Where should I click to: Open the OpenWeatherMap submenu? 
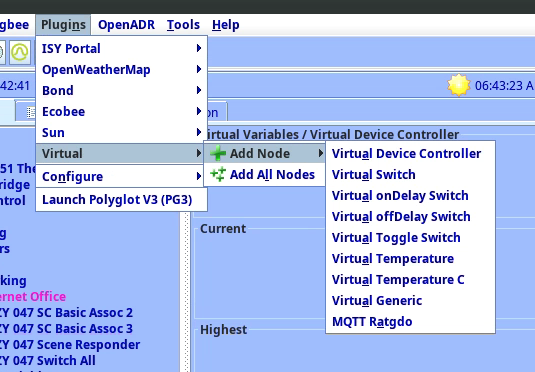coord(121,70)
